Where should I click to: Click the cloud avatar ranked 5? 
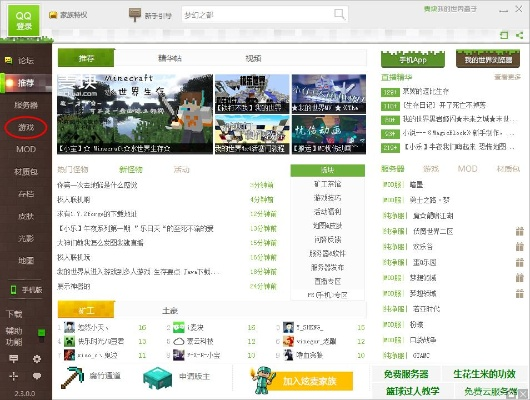tap(178, 341)
